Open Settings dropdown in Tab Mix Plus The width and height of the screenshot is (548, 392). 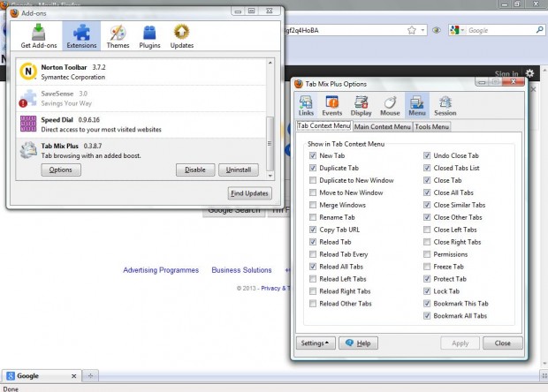(x=316, y=343)
